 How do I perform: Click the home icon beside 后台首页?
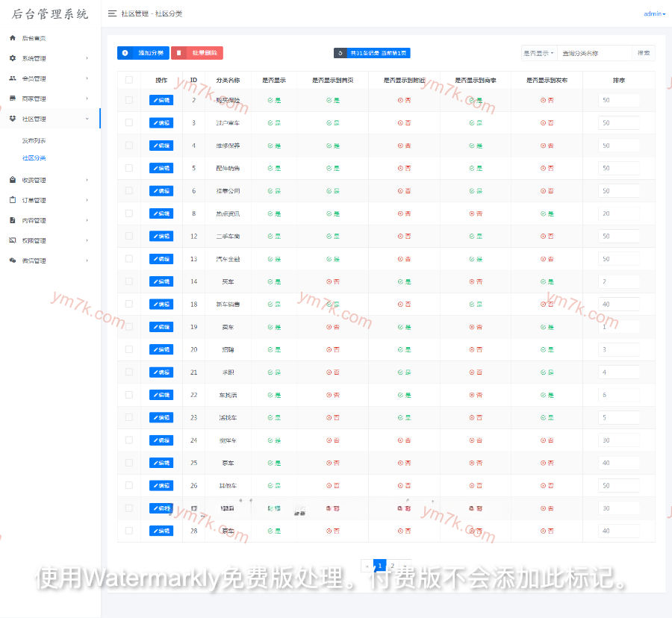click(x=12, y=38)
